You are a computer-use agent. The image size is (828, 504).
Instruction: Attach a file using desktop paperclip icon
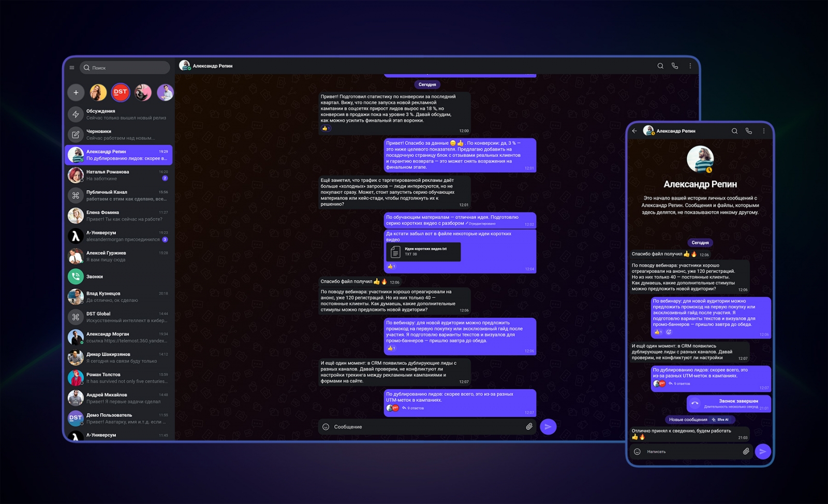pos(529,427)
